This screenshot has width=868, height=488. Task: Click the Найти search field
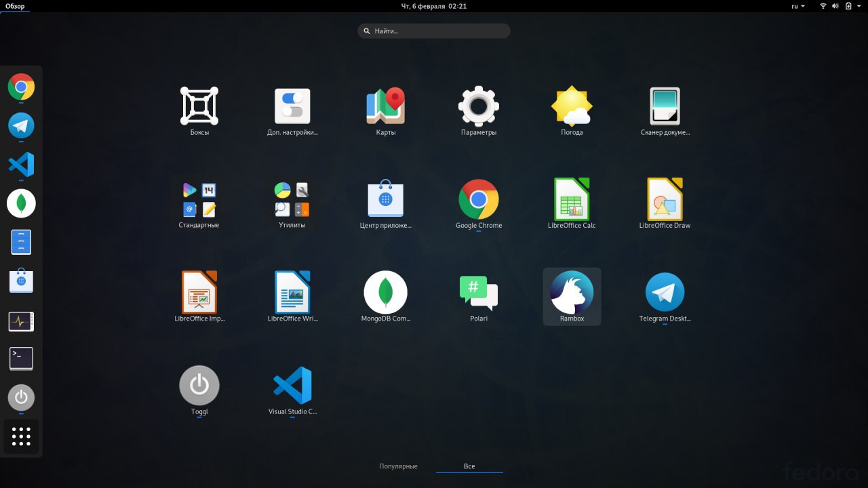434,31
